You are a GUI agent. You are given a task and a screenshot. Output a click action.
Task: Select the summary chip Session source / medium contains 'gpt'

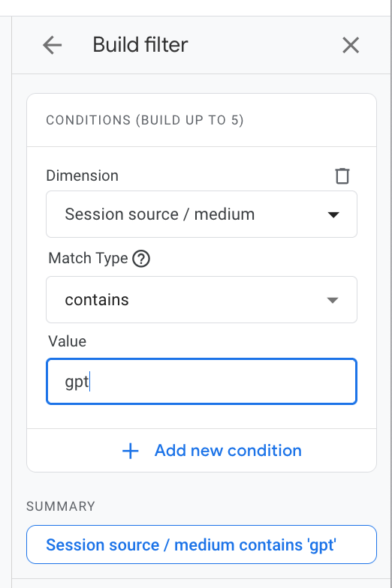pos(201,544)
